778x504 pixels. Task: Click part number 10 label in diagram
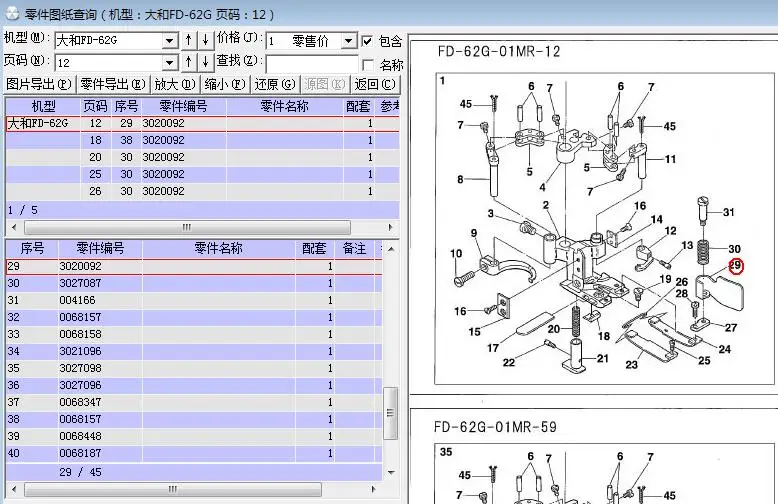pyautogui.click(x=456, y=253)
